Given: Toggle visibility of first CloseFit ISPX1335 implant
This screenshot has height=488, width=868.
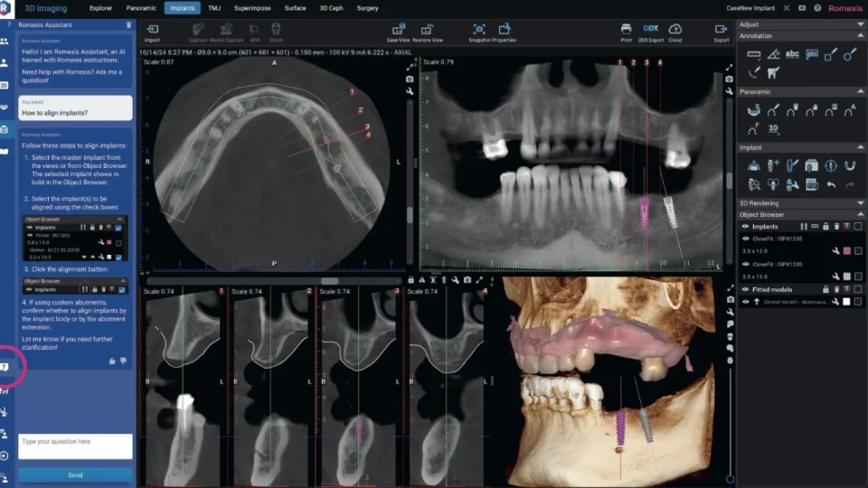Looking at the screenshot, I should [745, 239].
